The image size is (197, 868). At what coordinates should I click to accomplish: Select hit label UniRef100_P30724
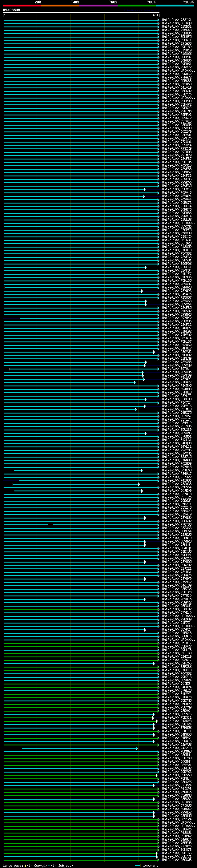click(176, 403)
